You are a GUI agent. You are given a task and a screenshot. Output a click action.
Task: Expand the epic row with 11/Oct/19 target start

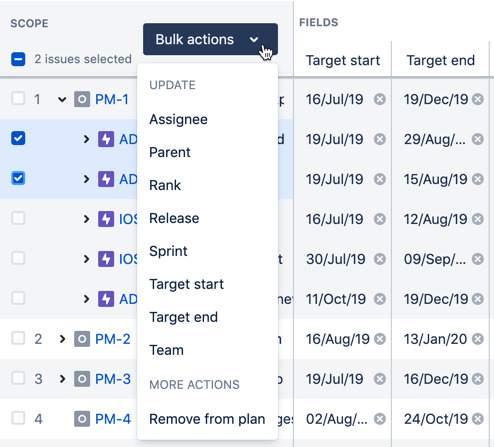[x=86, y=299]
